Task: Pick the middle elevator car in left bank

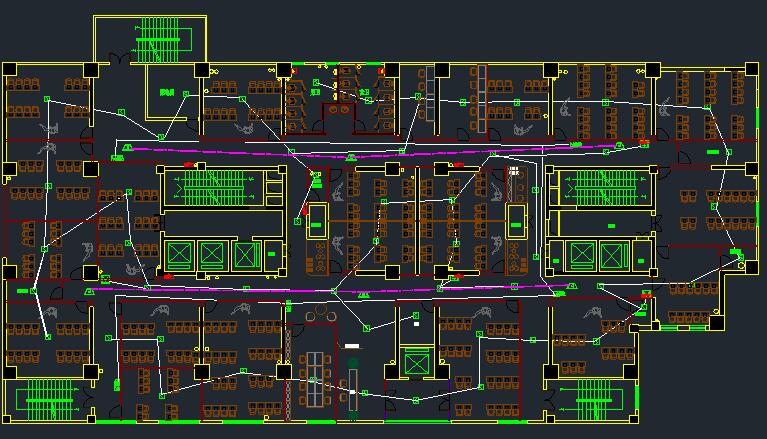Action: pos(212,255)
